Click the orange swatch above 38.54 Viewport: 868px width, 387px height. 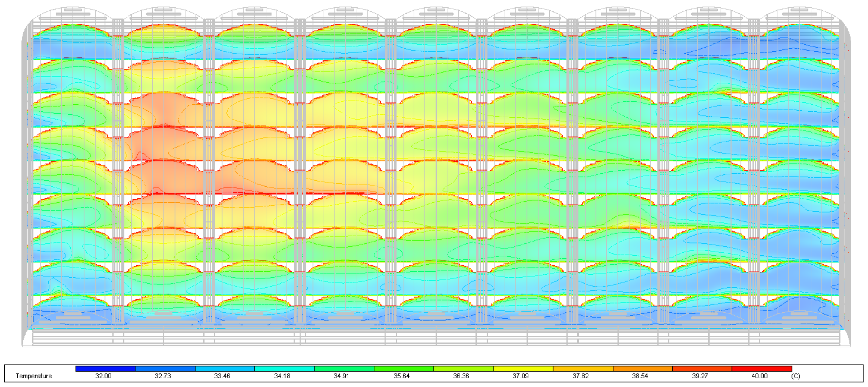point(642,369)
